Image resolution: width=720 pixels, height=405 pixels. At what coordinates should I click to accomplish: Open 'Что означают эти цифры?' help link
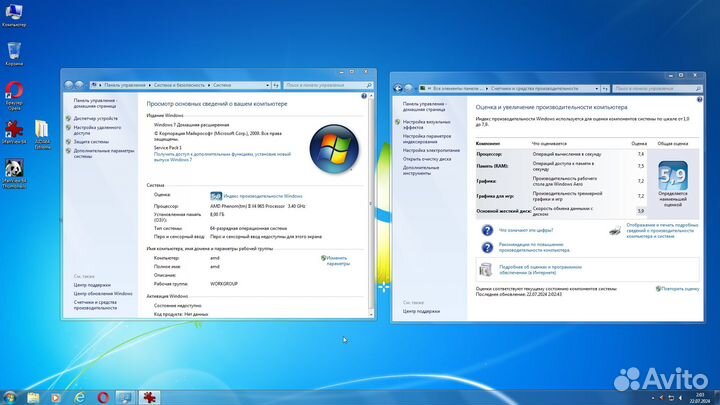524,229
